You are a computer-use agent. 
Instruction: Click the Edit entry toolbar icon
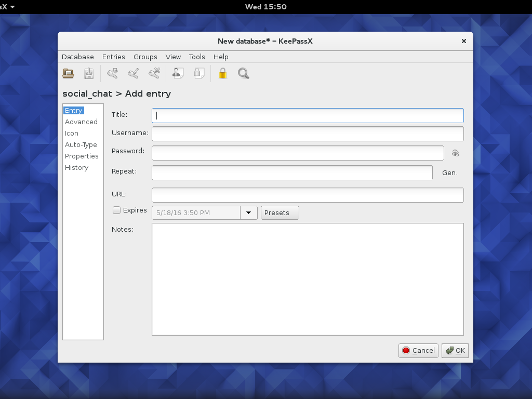click(134, 73)
